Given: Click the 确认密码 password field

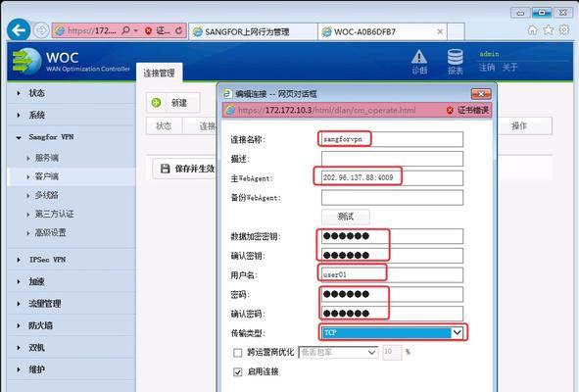Looking at the screenshot, I should pos(392,314).
